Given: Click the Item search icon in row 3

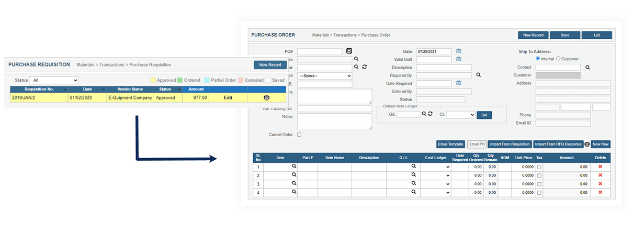Looking at the screenshot, I should point(294,183).
